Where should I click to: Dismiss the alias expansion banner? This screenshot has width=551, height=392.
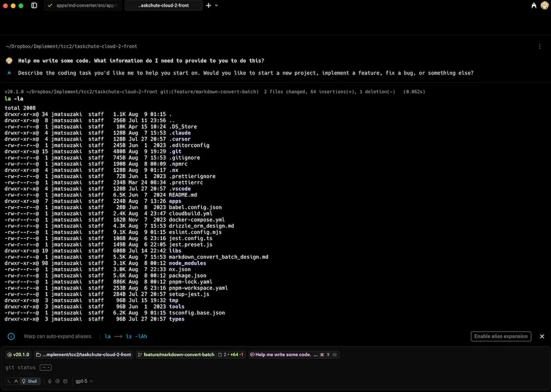pos(542,336)
